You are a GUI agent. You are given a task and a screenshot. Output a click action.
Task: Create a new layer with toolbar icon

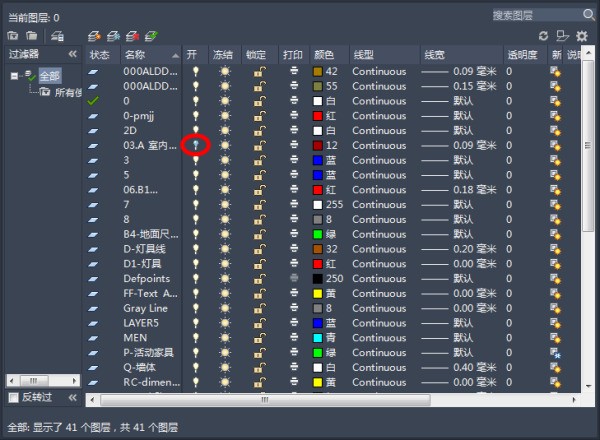94,36
